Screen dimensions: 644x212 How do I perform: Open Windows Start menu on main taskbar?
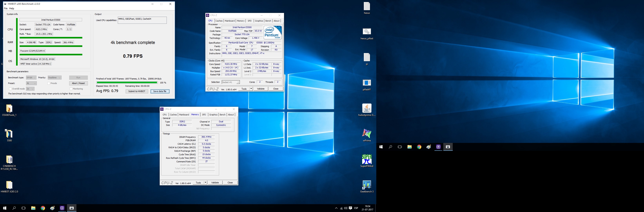(5, 208)
